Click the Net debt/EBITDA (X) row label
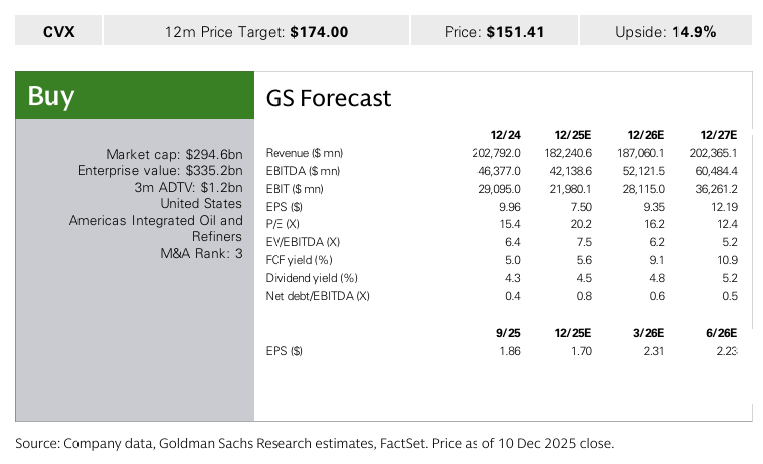 point(317,296)
